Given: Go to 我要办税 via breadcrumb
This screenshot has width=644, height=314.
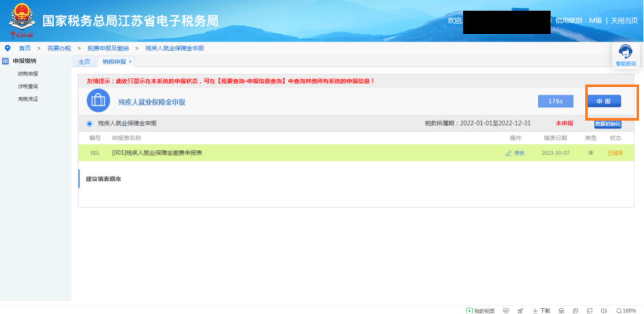Looking at the screenshot, I should point(58,48).
